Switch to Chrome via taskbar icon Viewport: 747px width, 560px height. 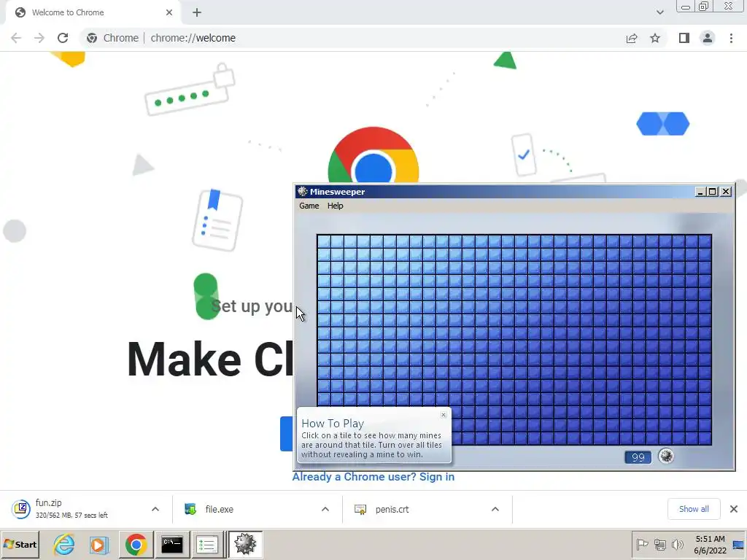(x=136, y=544)
